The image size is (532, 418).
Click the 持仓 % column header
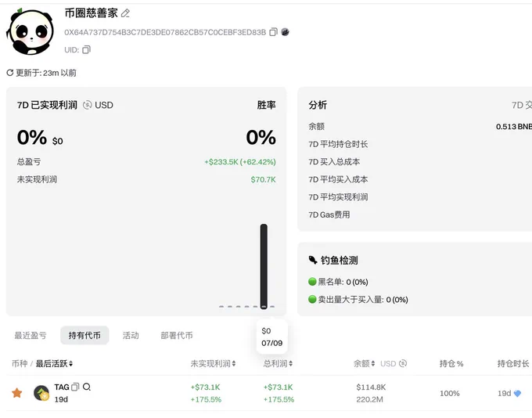451,364
